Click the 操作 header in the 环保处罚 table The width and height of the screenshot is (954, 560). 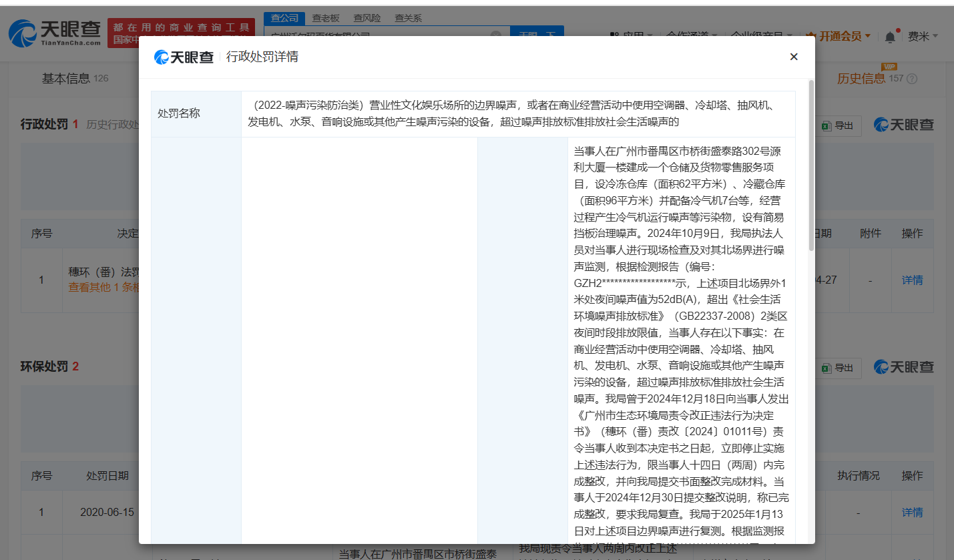click(912, 476)
